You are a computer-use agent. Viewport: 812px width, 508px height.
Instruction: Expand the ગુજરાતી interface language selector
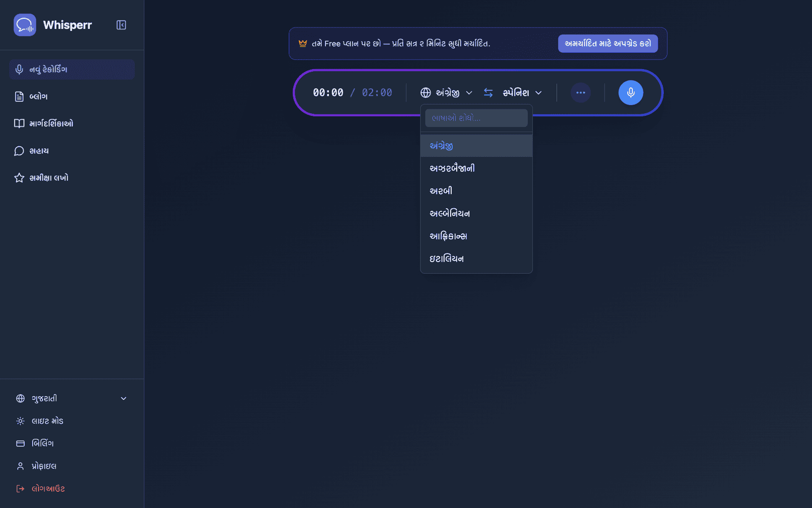(x=72, y=399)
